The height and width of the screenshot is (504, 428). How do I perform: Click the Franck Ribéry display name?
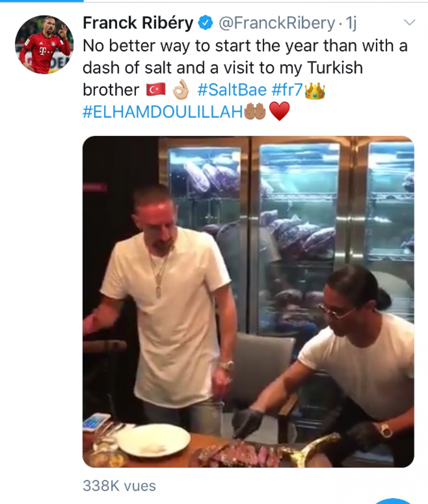pos(138,23)
